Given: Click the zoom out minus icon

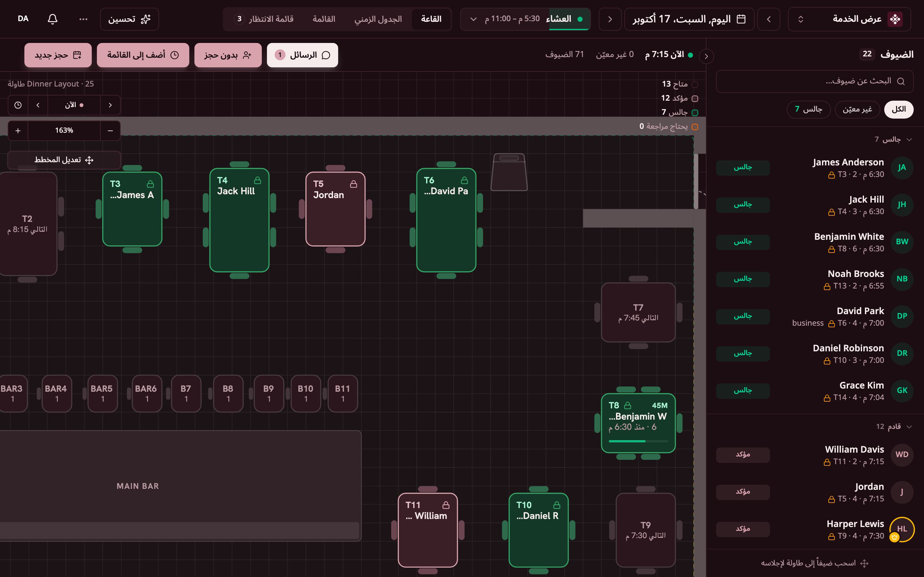Looking at the screenshot, I should [110, 131].
